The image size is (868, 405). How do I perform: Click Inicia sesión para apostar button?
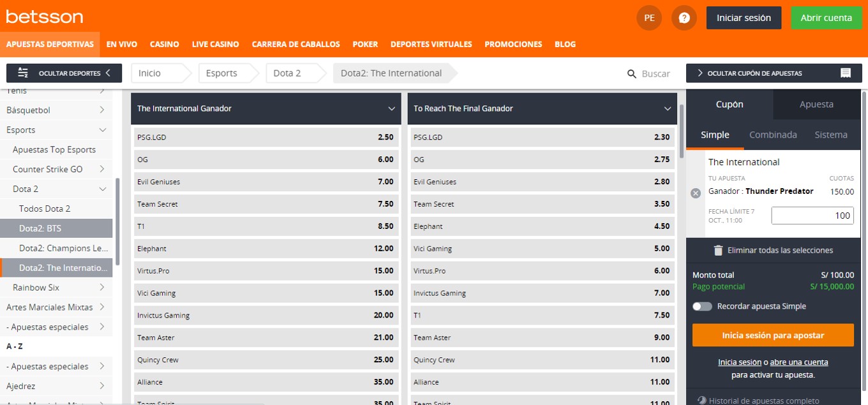point(773,335)
